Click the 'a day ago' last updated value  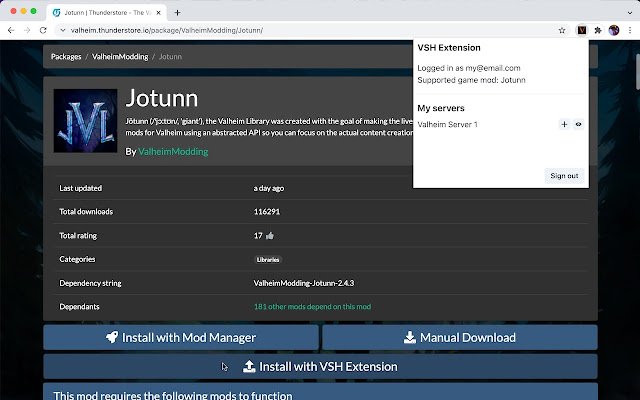269,188
